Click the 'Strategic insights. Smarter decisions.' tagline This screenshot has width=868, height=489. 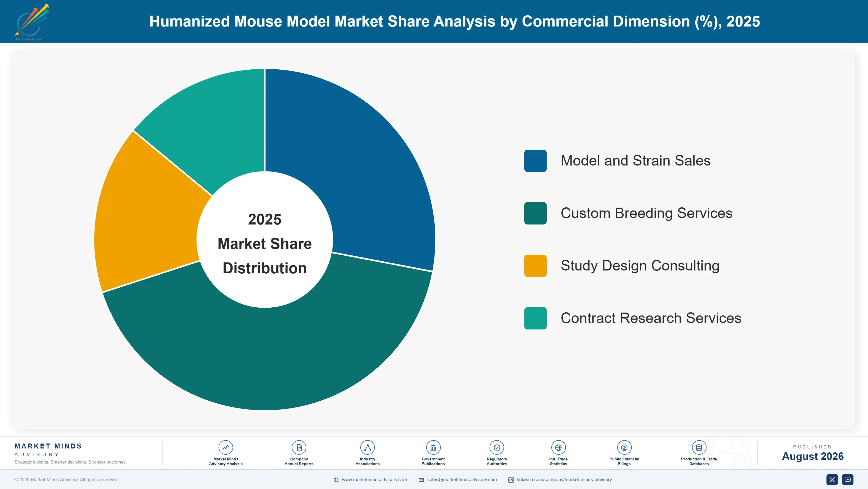pos(70,462)
